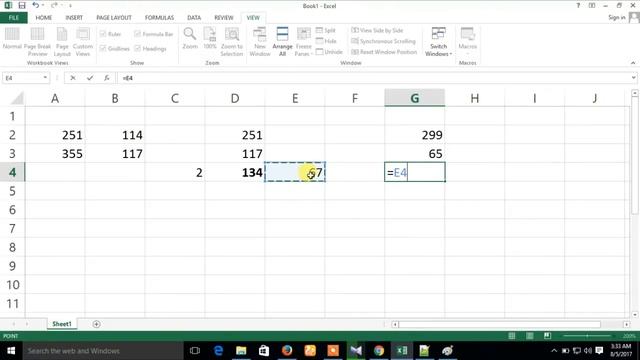Viewport: 640px width, 360px height.
Task: Select row 4 header
Action: pos(12,172)
